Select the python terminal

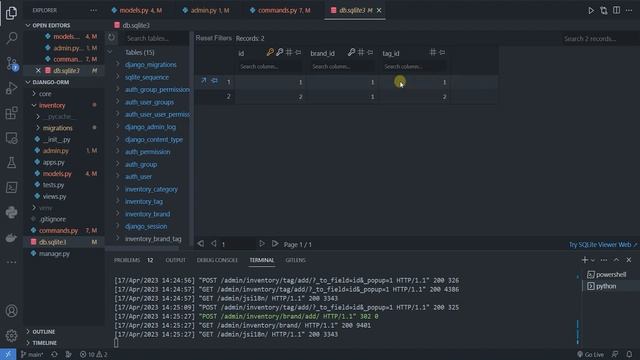(606, 286)
